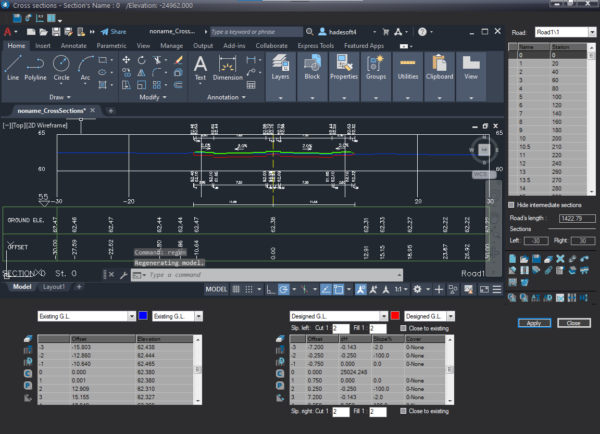The height and width of the screenshot is (434, 600).
Task: Toggle snap mode dots in status bar
Action: point(249,289)
